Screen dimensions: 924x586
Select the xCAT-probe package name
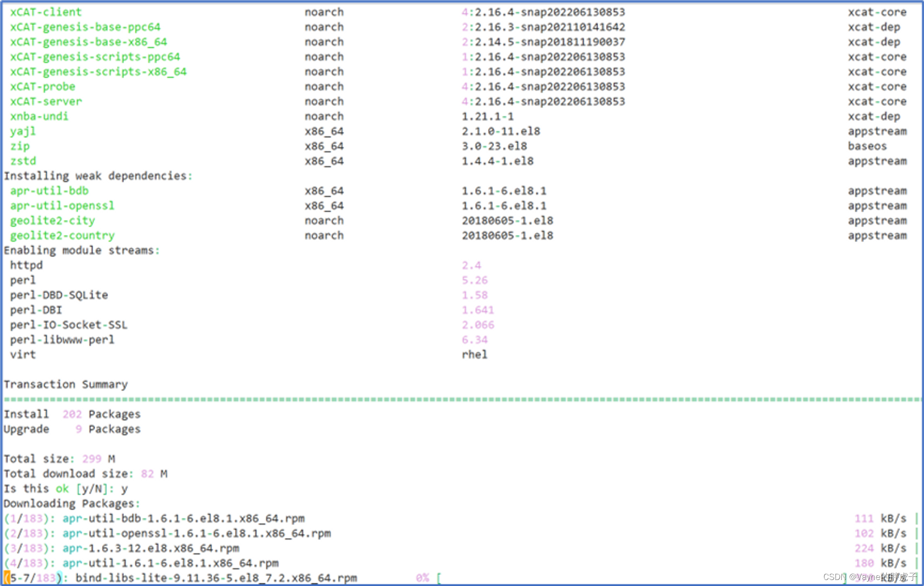tap(43, 86)
